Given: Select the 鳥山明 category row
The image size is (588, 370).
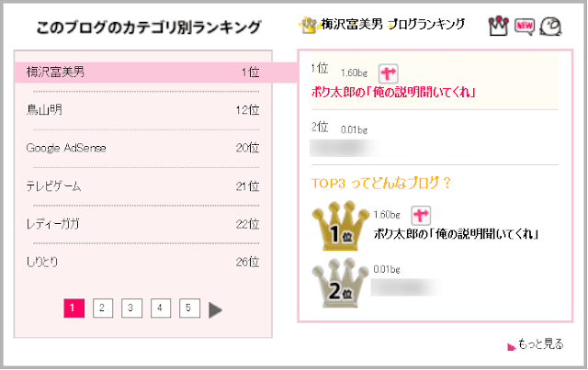Looking at the screenshot, I should coord(143,110).
